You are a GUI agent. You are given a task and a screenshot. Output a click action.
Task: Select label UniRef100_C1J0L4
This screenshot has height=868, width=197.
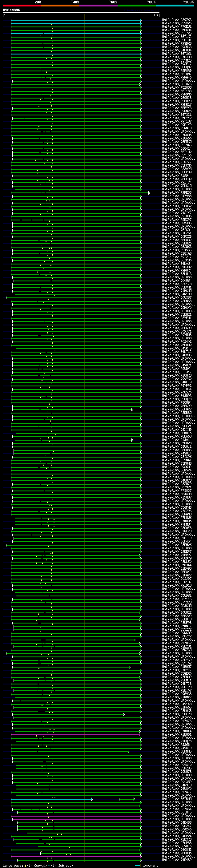coord(177,440)
